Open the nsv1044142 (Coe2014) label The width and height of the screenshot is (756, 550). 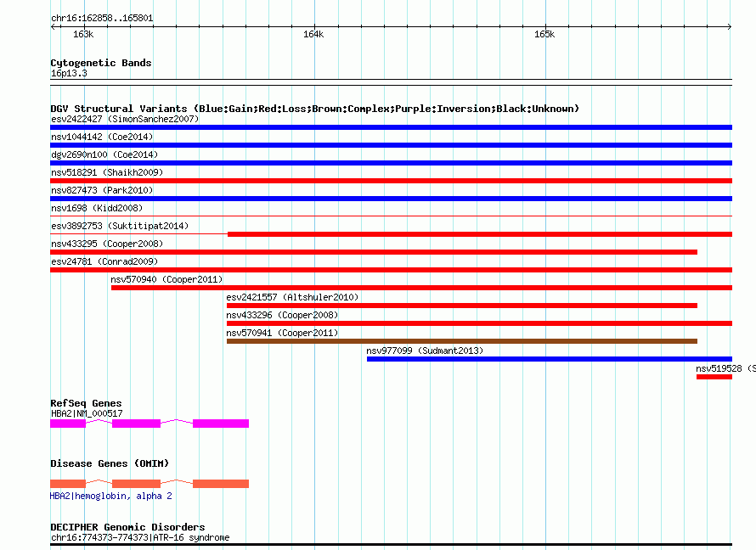(102, 137)
